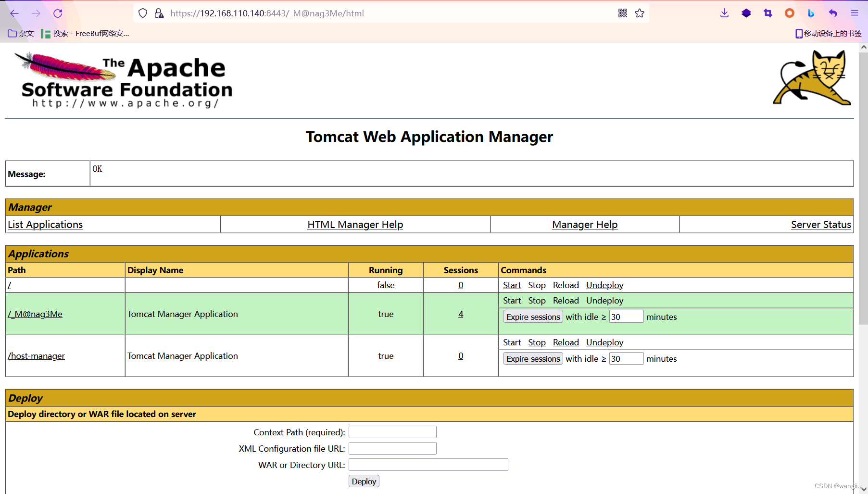Image resolution: width=868 pixels, height=494 pixels.
Task: Click the scrollbar down arrow
Action: point(864,489)
